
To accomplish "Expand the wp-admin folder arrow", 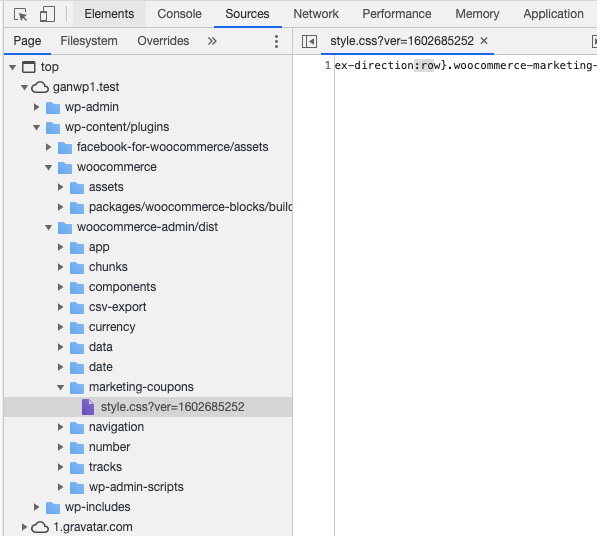I will pos(37,107).
